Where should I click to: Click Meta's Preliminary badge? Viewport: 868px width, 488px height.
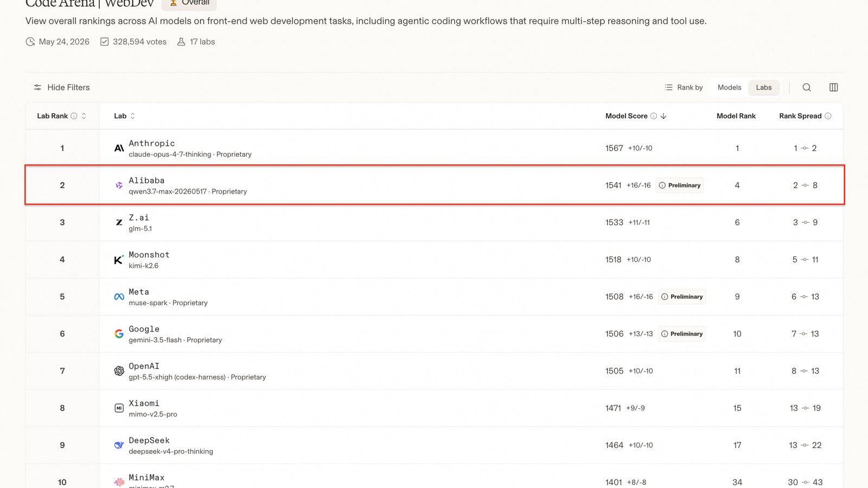tap(682, 297)
